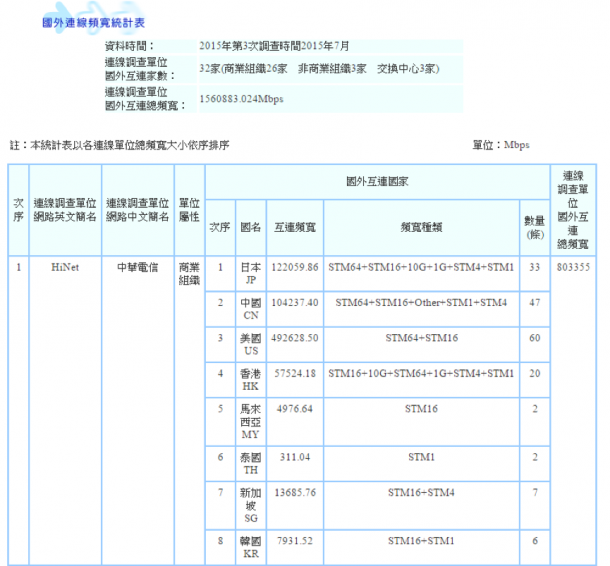Image resolution: width=610 pixels, height=566 pixels.
Task: Click the 122059.86 bandwidth value
Action: click(x=294, y=267)
